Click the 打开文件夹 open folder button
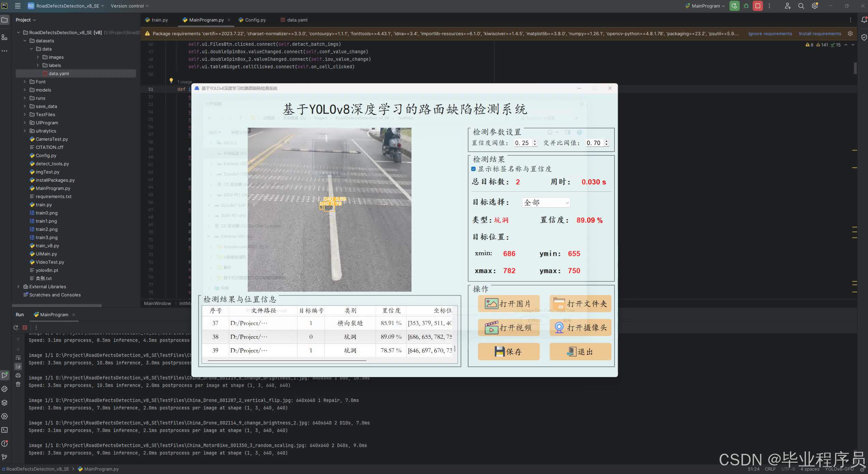 click(x=580, y=304)
